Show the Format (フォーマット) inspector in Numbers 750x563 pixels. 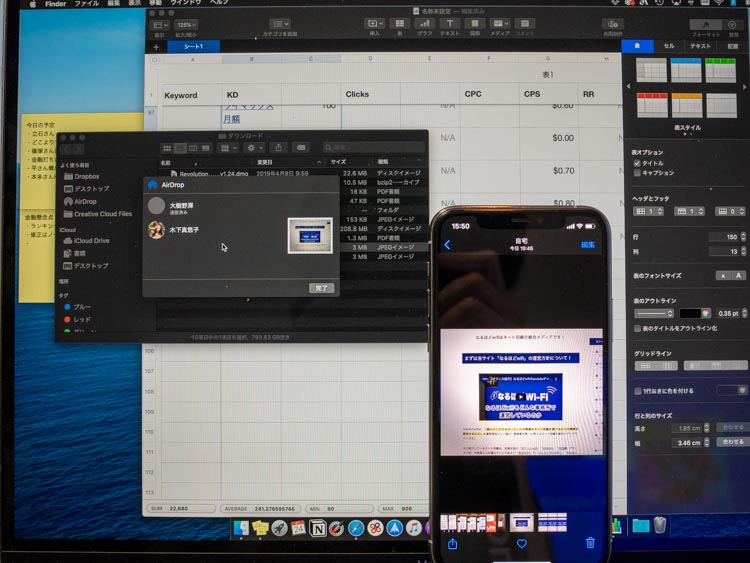point(706,24)
